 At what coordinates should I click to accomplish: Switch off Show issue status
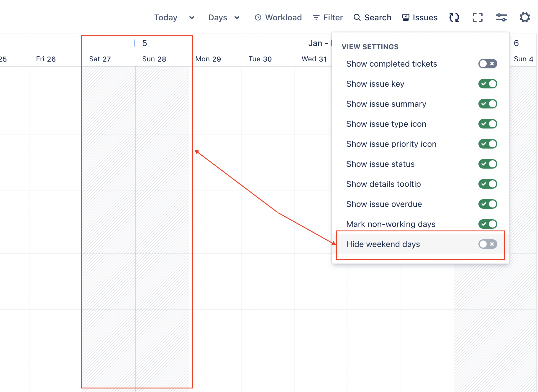488,164
